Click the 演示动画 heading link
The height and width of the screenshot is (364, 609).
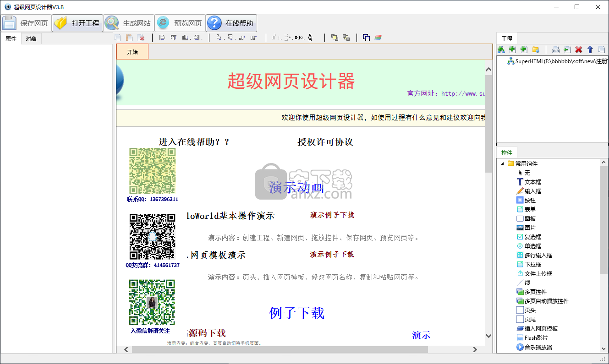pyautogui.click(x=296, y=187)
